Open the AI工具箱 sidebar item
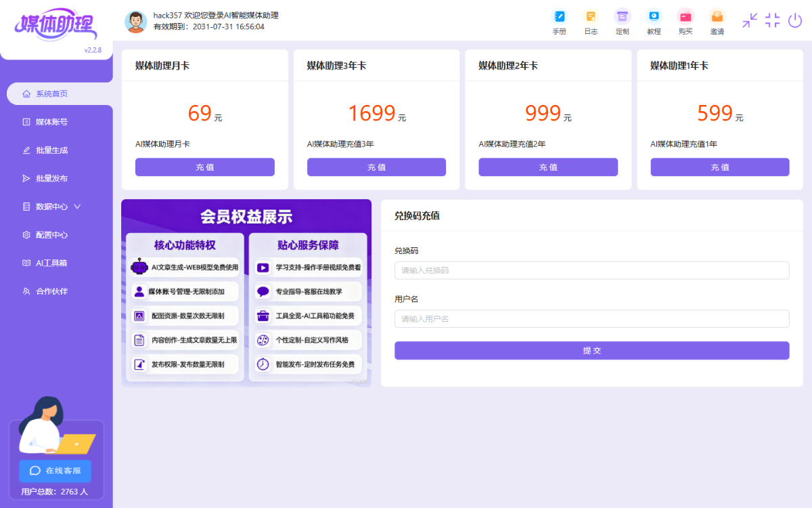The height and width of the screenshot is (508, 812). click(51, 263)
